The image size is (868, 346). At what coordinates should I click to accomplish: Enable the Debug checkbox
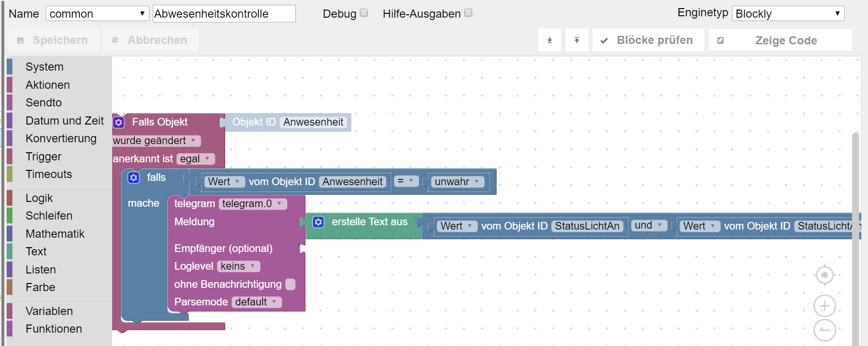point(364,13)
